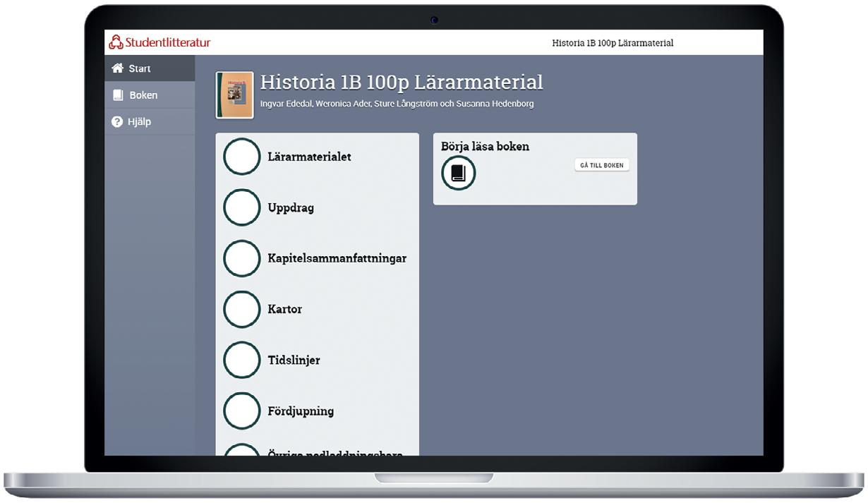Click the circle icon for Kartor
The image size is (868, 503).
click(241, 309)
